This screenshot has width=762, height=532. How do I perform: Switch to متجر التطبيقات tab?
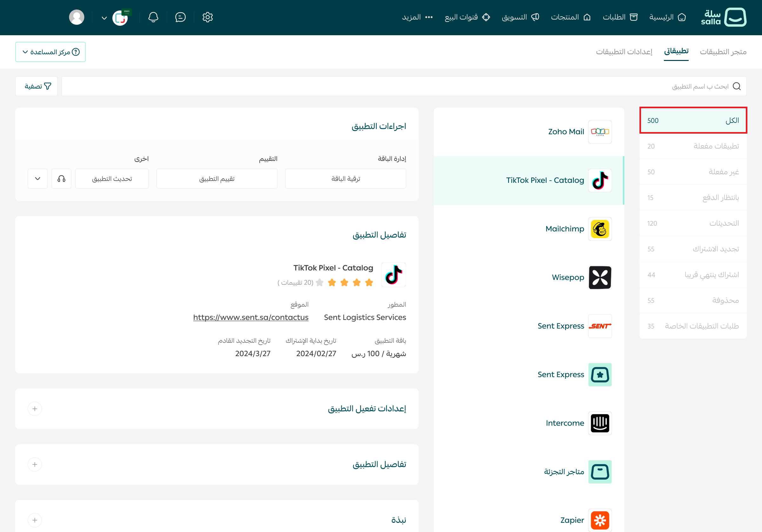click(x=723, y=52)
